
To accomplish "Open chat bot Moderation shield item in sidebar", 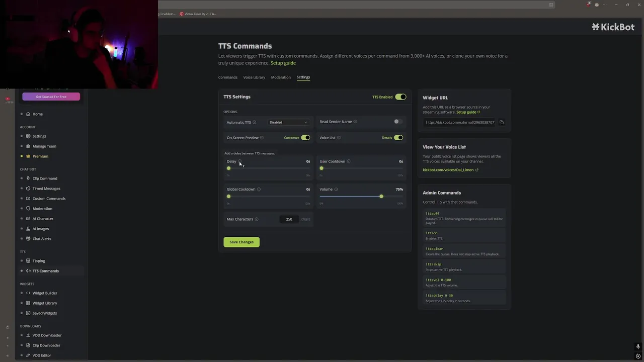I will click(x=42, y=209).
